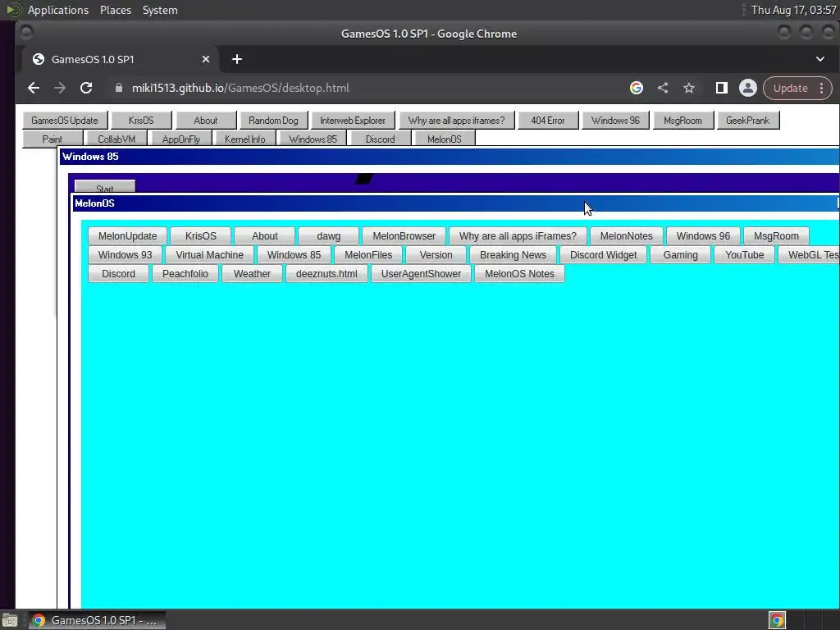This screenshot has height=630, width=840.
Task: Open AppOnFly
Action: click(x=181, y=139)
